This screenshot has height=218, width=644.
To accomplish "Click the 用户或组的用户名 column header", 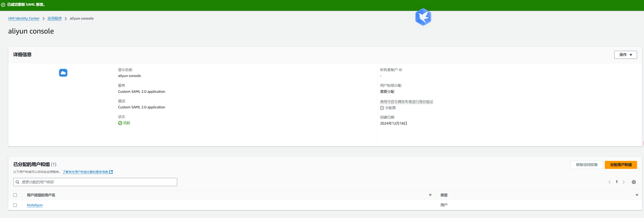I will 41,195.
